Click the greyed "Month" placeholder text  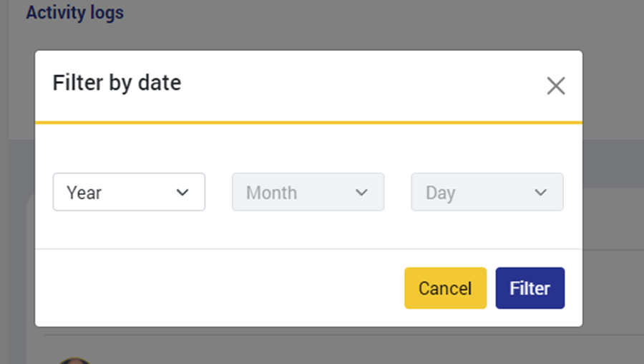point(271,193)
